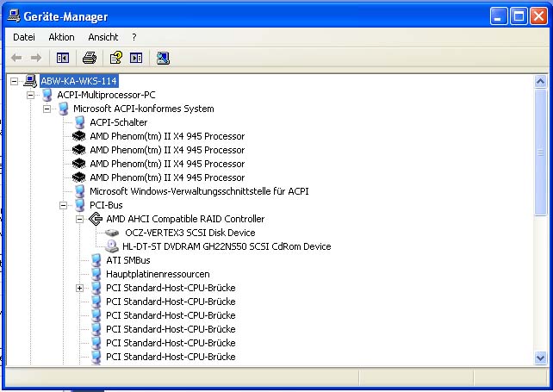Select Microsoft Windows-Verwaltungsschnittstelle für ACPI
The height and width of the screenshot is (392, 553).
(x=199, y=191)
